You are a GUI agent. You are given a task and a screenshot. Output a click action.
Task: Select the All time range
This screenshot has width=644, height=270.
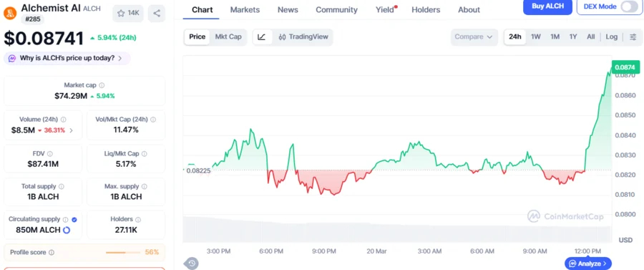coord(590,37)
